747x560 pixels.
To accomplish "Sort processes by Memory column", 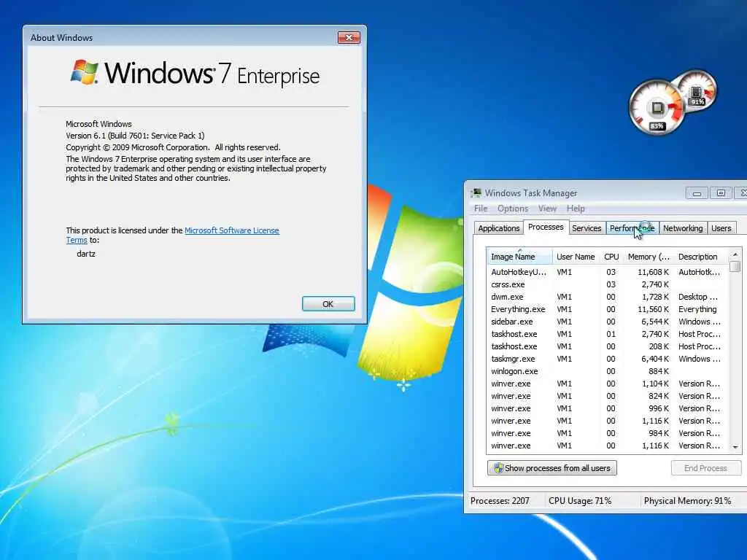I will point(649,257).
